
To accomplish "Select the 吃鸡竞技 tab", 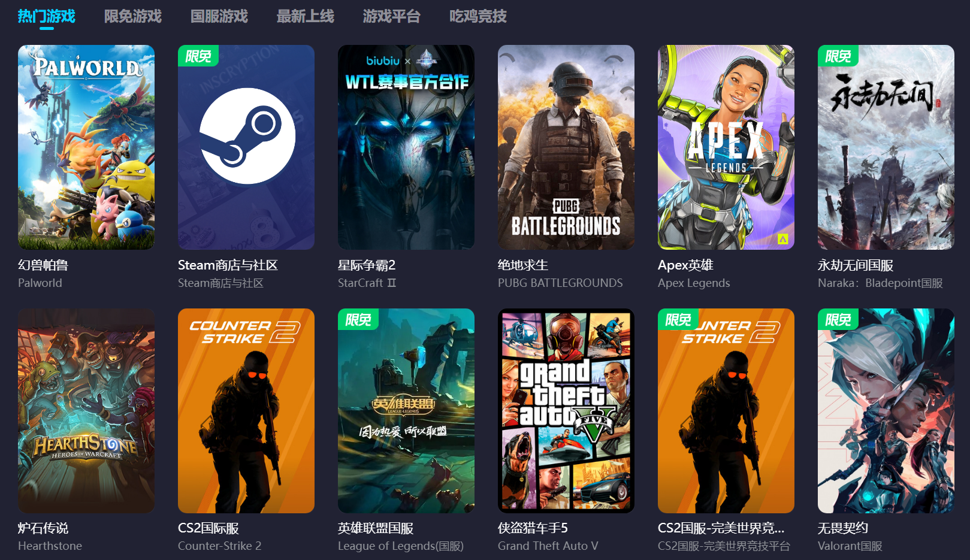I will click(478, 16).
